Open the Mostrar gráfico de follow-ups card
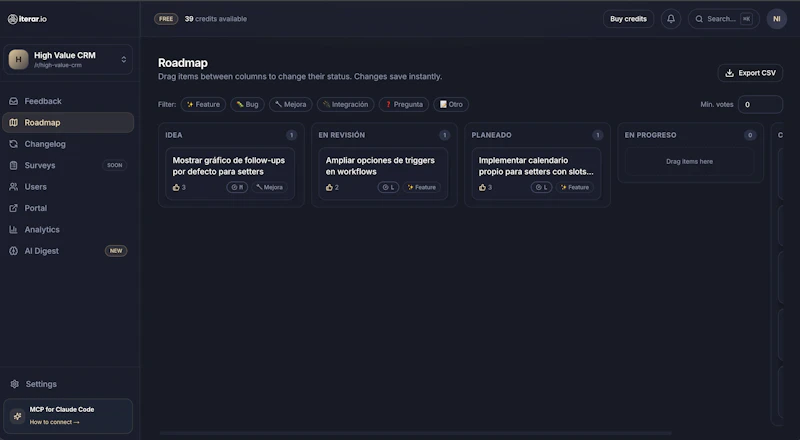Image resolution: width=800 pixels, height=440 pixels. 230,174
